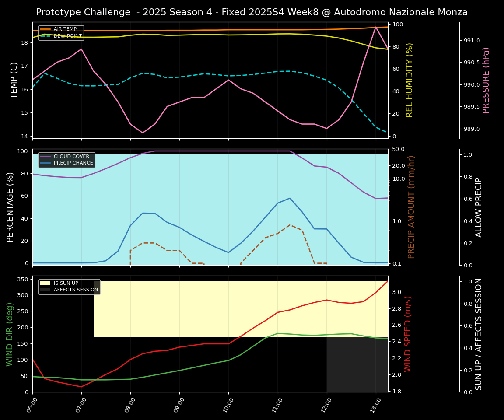
Task: Click the PRESSURE (hPa) axis label
Action: 486,80
